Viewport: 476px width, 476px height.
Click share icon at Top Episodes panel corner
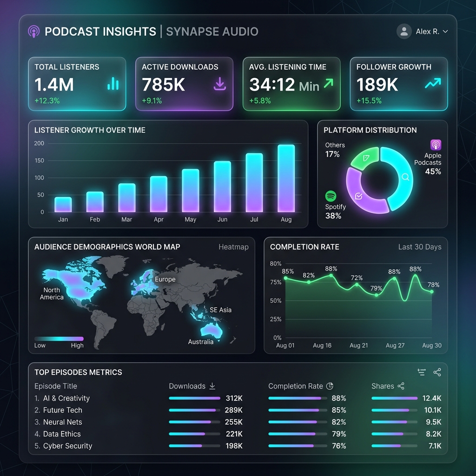(x=437, y=372)
